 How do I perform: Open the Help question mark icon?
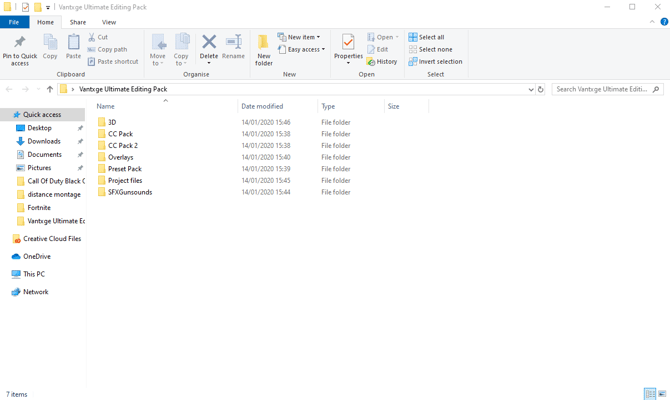(664, 22)
